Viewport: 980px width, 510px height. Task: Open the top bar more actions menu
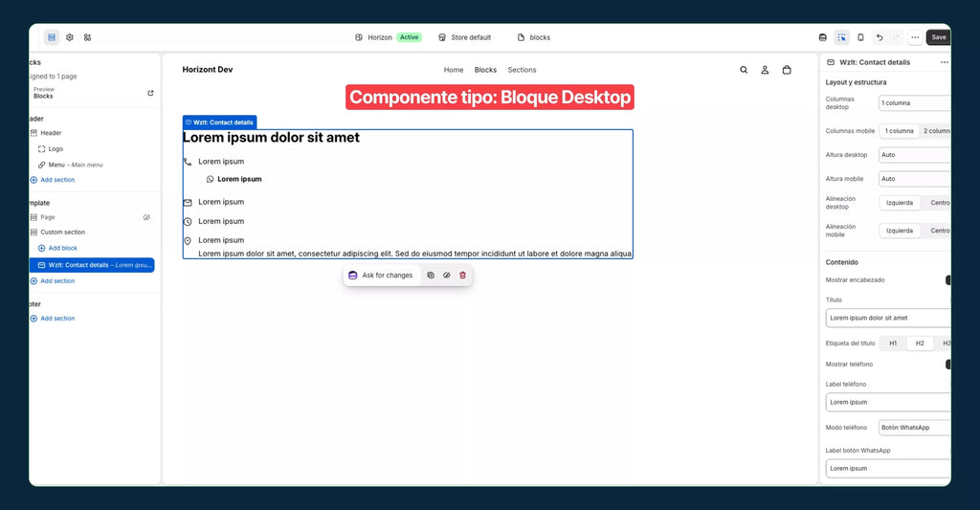(x=915, y=37)
